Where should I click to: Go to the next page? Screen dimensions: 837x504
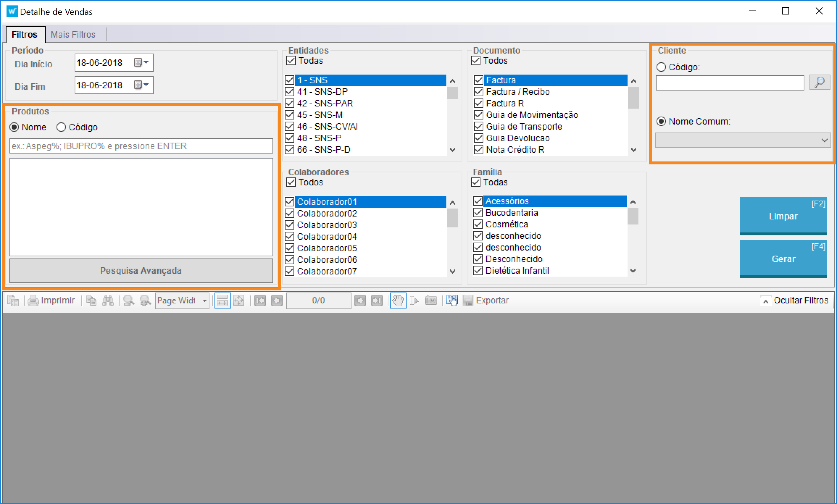360,301
